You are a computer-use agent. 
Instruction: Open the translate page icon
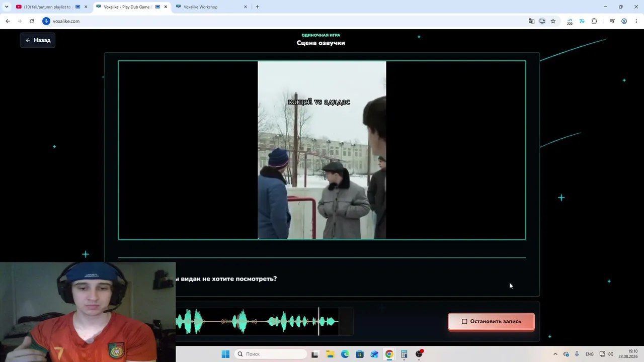(531, 21)
